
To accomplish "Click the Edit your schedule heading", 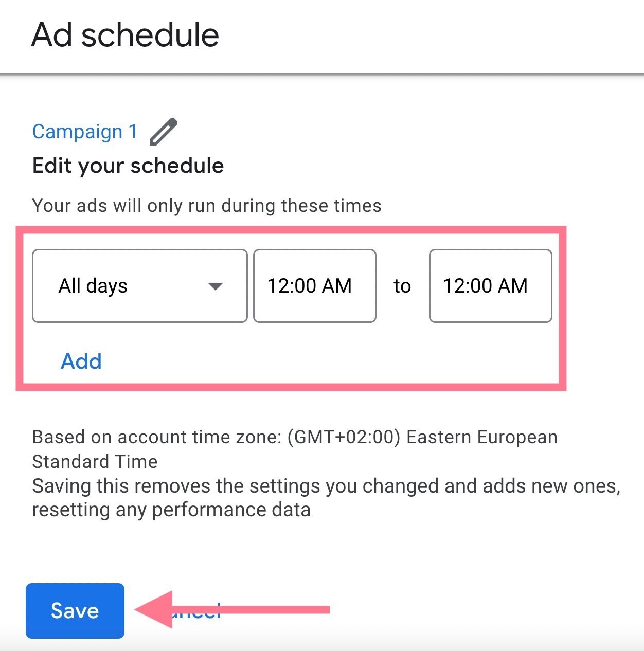I will (x=128, y=166).
